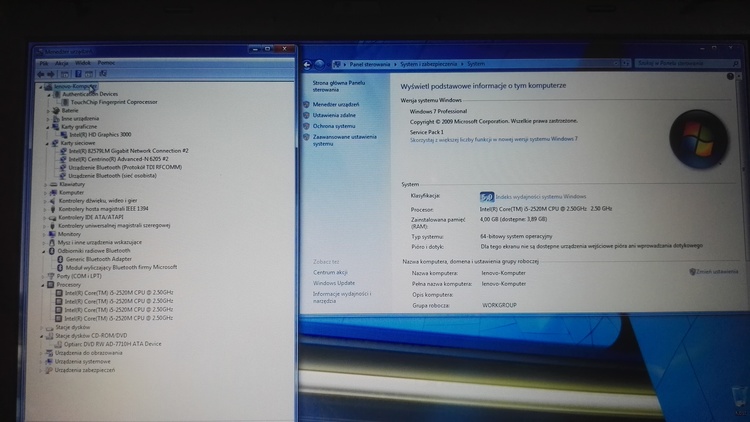Screen dimensions: 750x422
Task: Expand the Inne urządzenia branch
Action: (48, 119)
